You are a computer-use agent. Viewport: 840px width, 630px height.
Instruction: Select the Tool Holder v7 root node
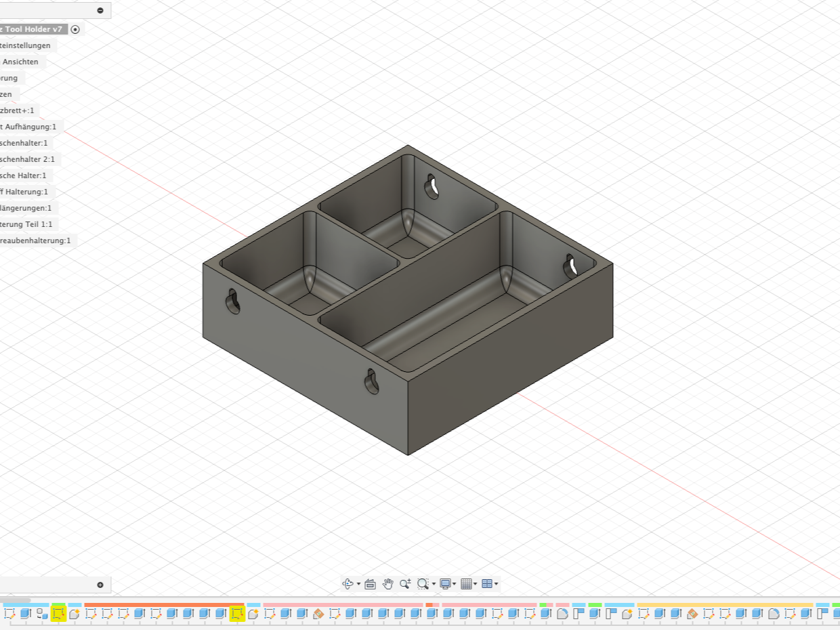coord(33,29)
